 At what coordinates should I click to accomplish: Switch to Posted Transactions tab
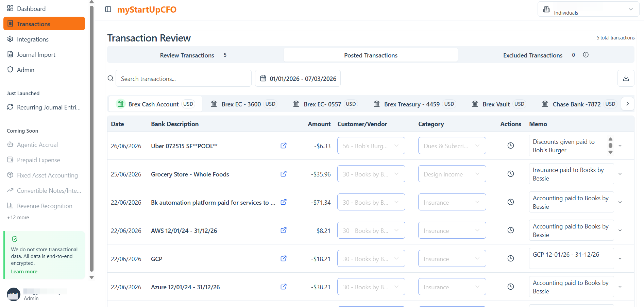(x=371, y=55)
